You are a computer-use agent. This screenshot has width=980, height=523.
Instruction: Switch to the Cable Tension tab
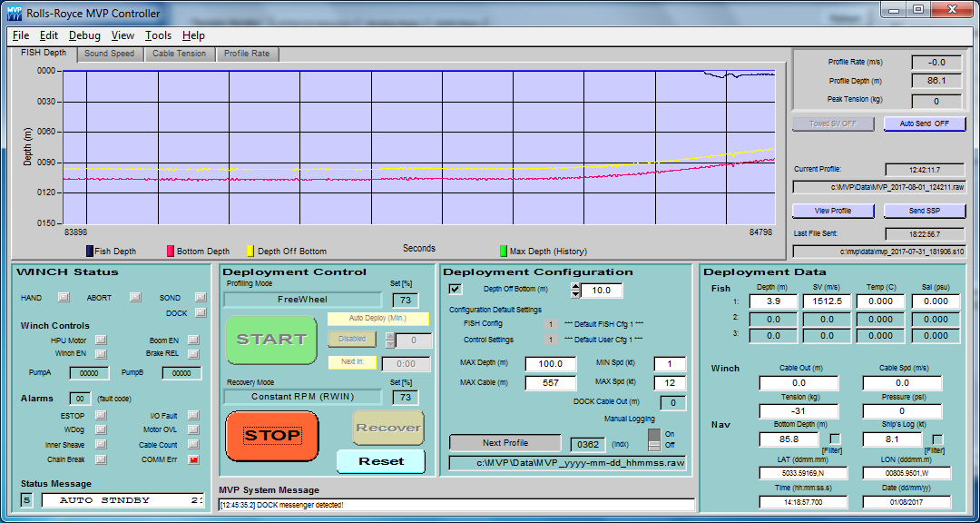pyautogui.click(x=179, y=54)
